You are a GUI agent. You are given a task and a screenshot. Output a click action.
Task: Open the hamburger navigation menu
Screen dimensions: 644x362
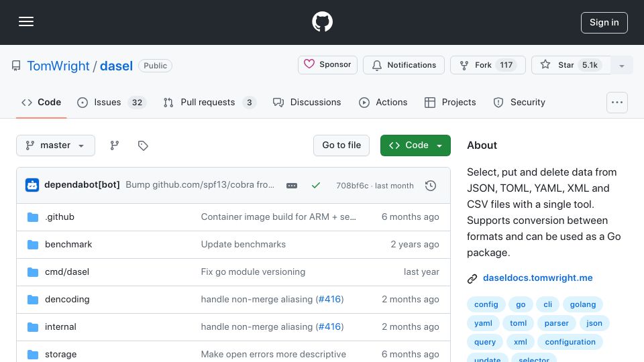pos(26,21)
